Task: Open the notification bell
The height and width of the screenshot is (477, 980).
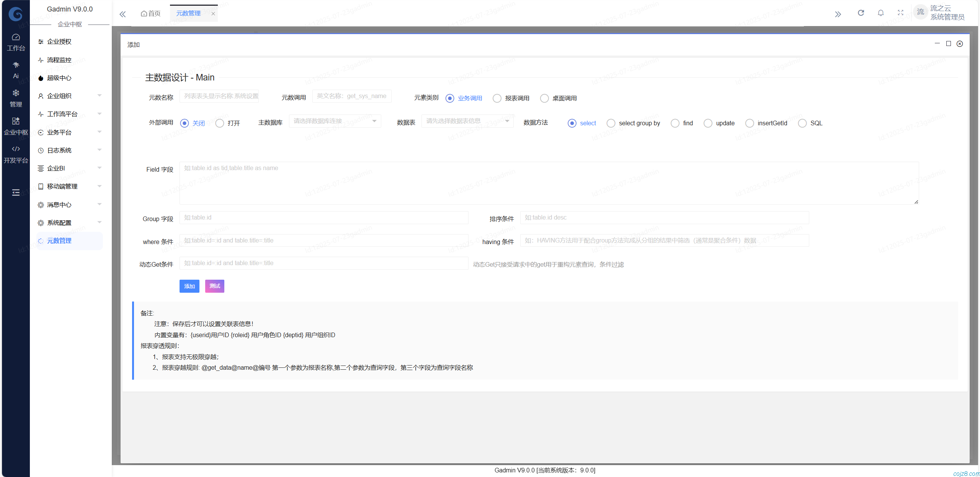Action: point(880,13)
